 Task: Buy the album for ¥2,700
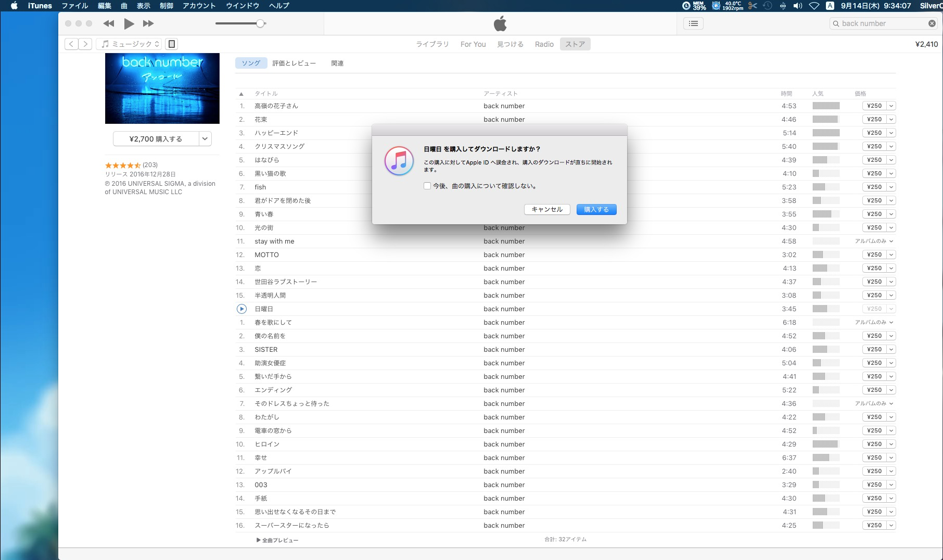click(x=156, y=139)
